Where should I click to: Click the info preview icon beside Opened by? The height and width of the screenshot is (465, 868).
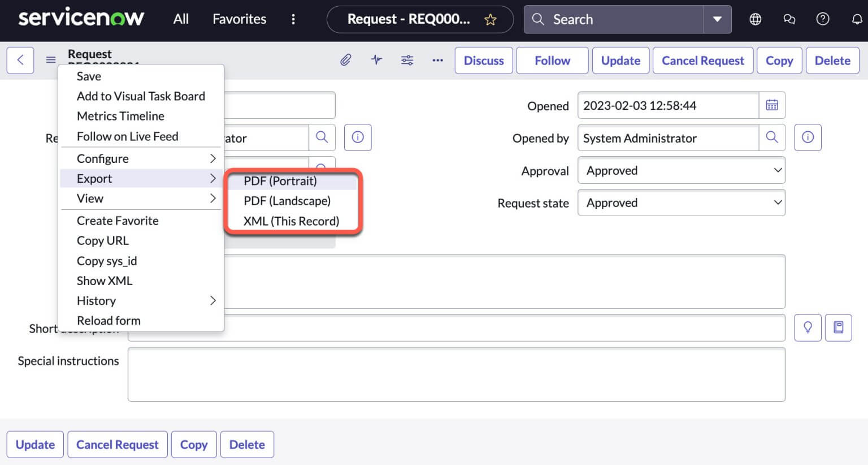(x=808, y=137)
